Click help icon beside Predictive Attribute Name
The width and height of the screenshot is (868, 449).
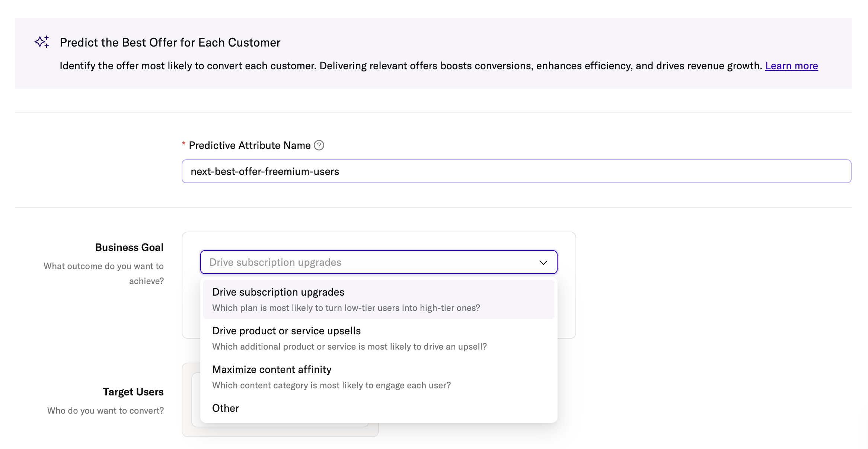click(x=319, y=145)
